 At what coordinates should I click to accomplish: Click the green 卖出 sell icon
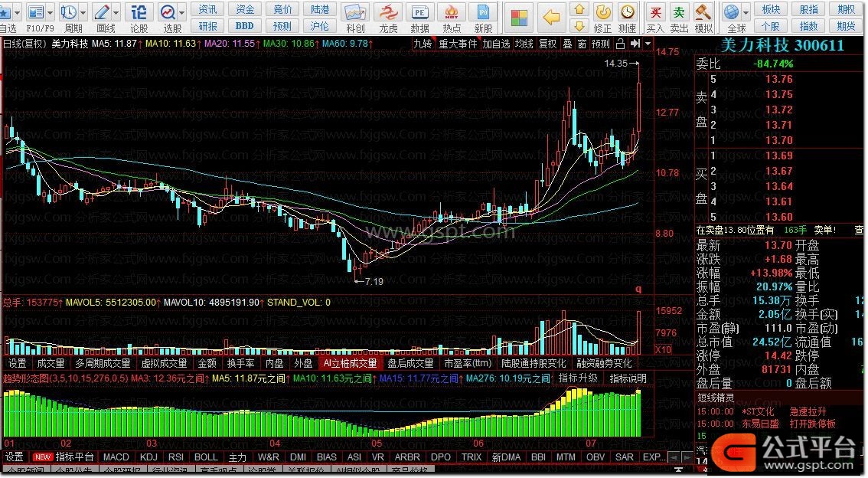click(x=679, y=12)
